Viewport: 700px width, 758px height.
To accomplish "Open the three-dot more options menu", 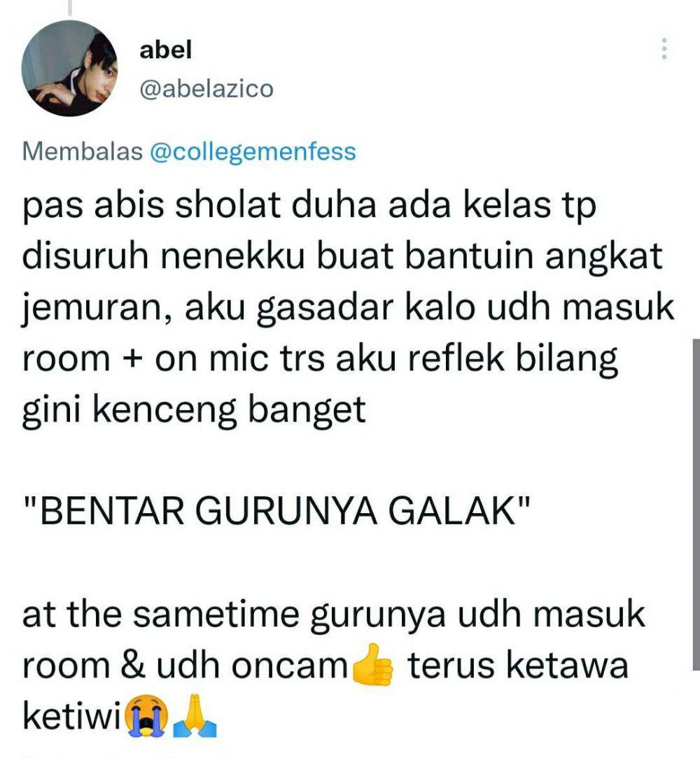I will pos(664,48).
